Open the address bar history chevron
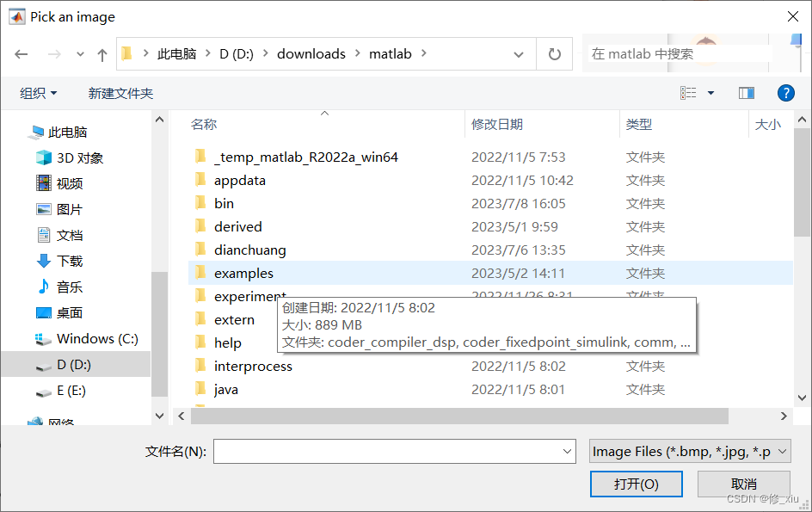 (520, 53)
